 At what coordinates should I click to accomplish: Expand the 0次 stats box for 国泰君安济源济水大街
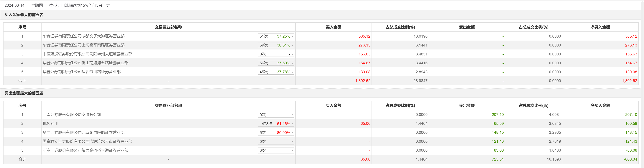coord(276,142)
